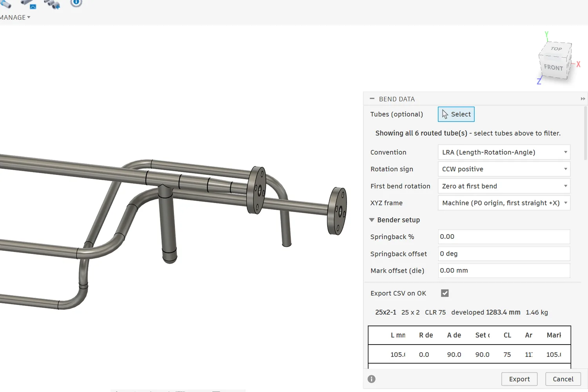
Task: Click the 'L mm' column header
Action: point(398,335)
